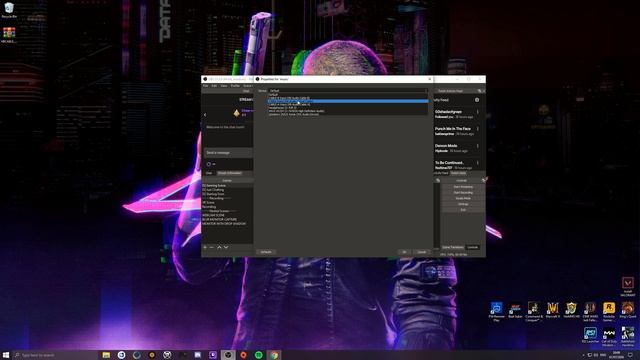Launch the Warcraft III desktop shortcut
Image resolution: width=640 pixels, height=360 pixels.
(x=553, y=311)
